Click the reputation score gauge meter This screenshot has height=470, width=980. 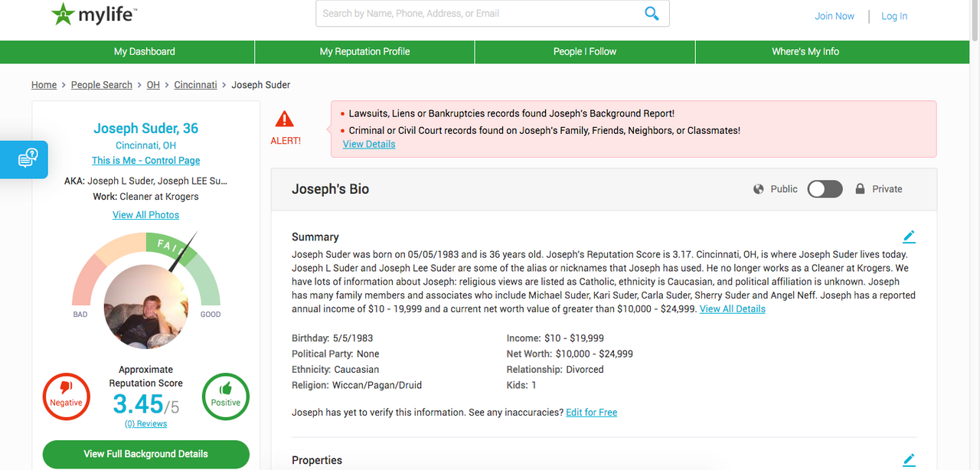(x=145, y=269)
